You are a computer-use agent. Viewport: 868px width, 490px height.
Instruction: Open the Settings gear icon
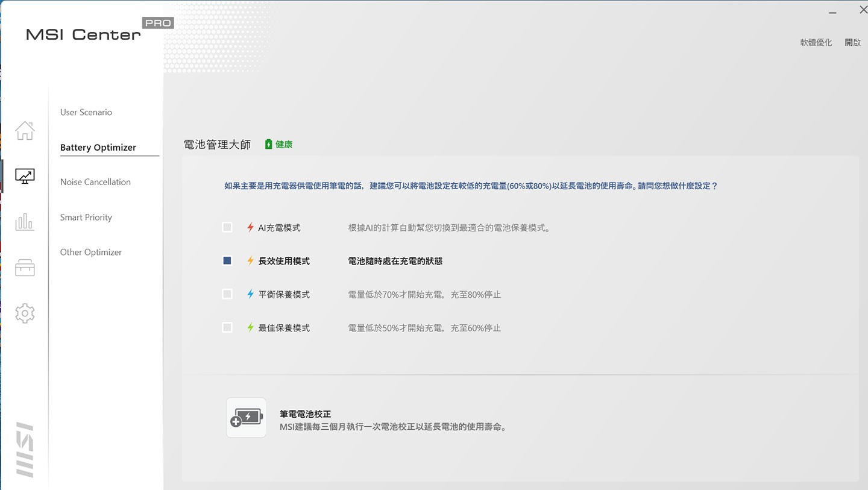tap(25, 313)
